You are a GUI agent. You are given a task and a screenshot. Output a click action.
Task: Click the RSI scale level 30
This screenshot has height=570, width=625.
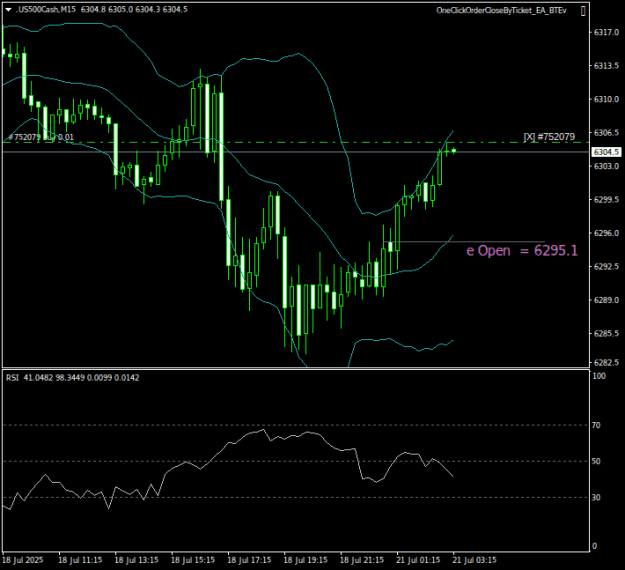(596, 497)
